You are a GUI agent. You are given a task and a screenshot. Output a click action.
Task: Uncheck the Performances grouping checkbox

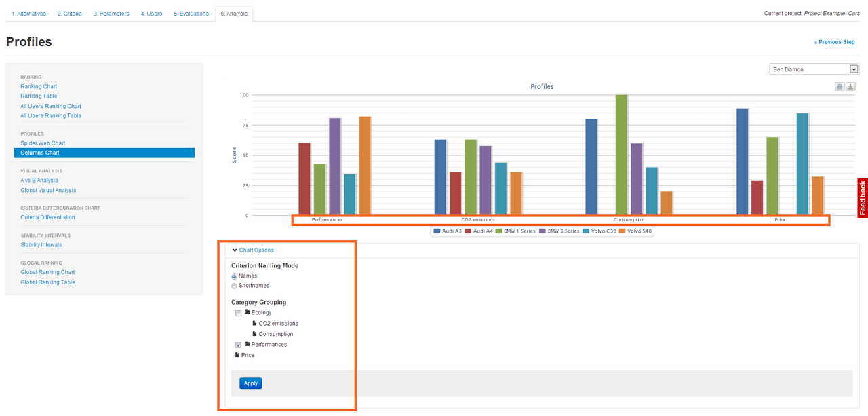238,345
